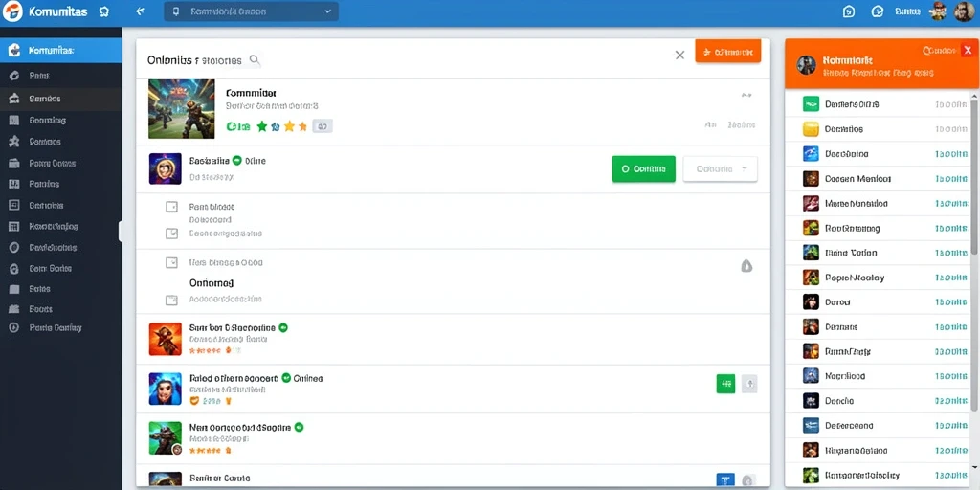Click the lock icon in the sidebar
Viewport: 980px width, 490px height.
[13, 269]
